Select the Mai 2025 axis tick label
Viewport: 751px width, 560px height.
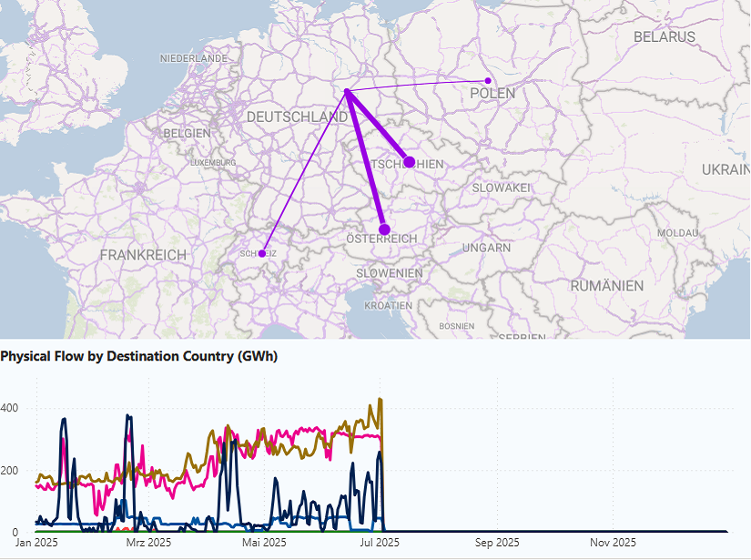tap(261, 544)
